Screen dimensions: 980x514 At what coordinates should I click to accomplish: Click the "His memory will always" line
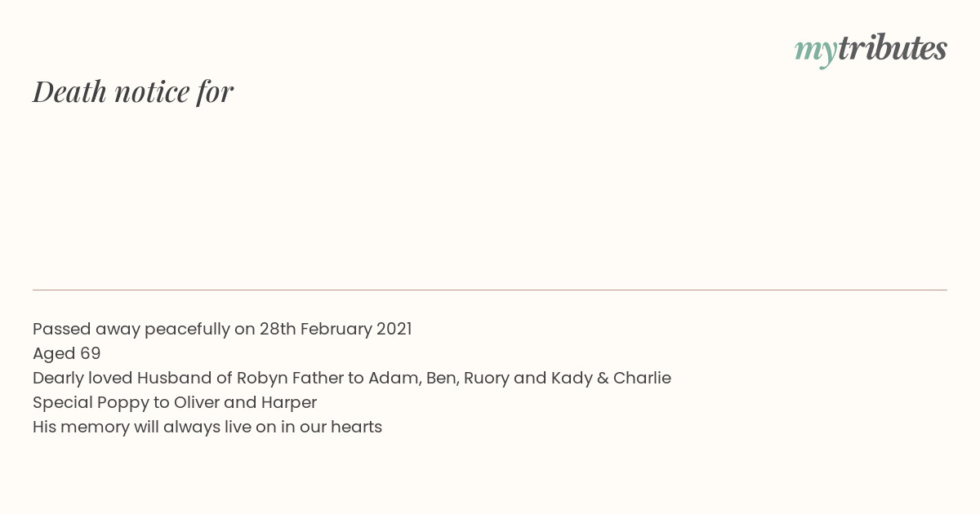pyautogui.click(x=207, y=428)
